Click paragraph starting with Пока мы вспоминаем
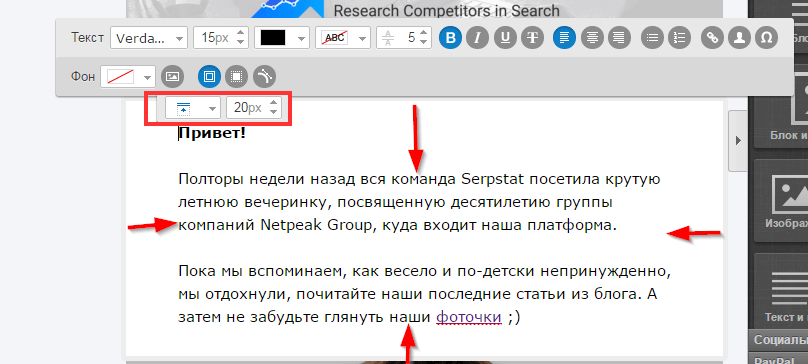The height and width of the screenshot is (364, 808). pyautogui.click(x=425, y=293)
